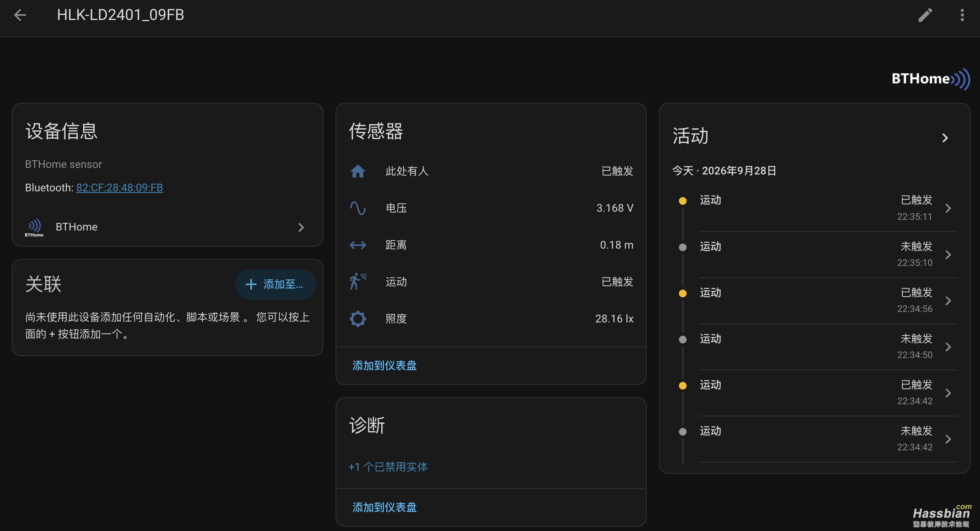
Task: Click the house icon for 此处有人
Action: (358, 171)
